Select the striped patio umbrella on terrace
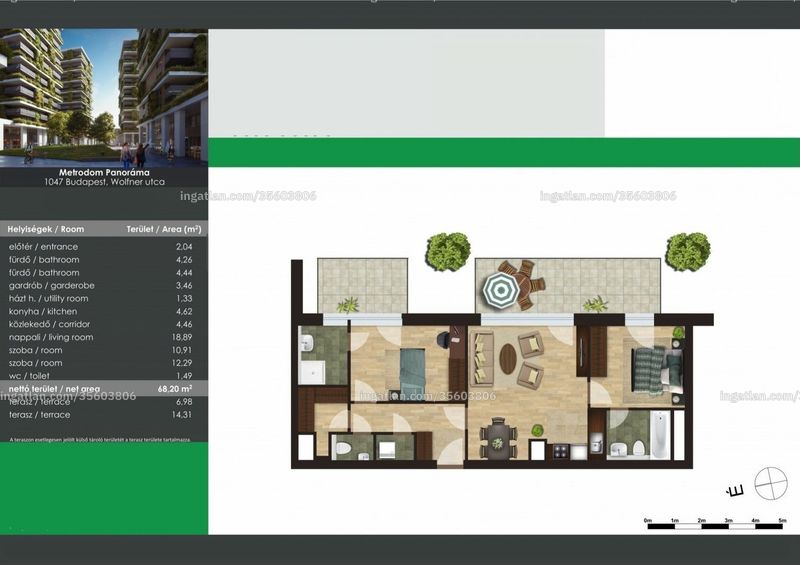The height and width of the screenshot is (565, 800). (501, 289)
